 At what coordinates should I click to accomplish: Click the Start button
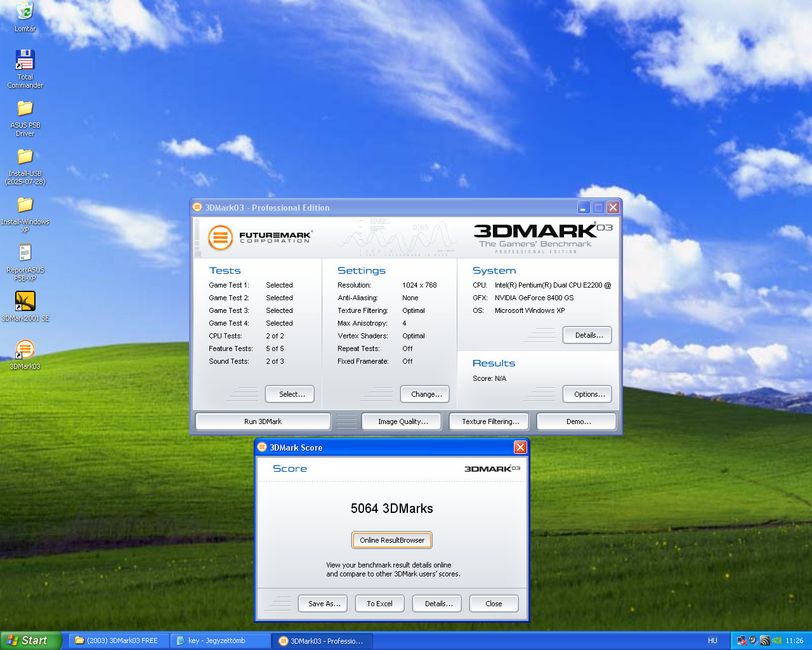30,640
